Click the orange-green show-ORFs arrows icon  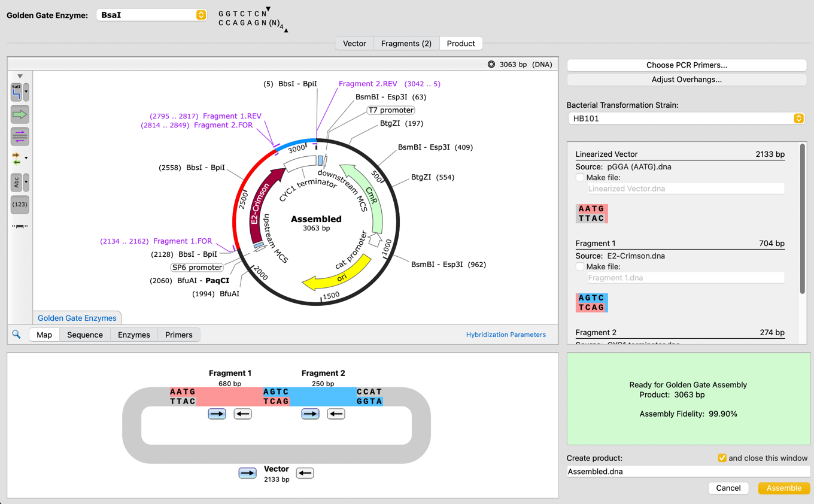click(16, 159)
